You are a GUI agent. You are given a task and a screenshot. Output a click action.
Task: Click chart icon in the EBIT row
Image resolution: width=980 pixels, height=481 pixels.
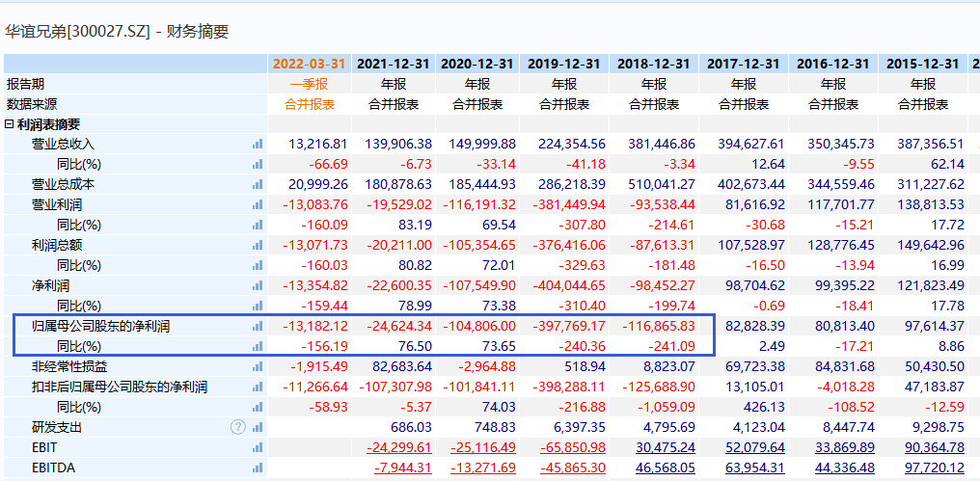point(257,447)
